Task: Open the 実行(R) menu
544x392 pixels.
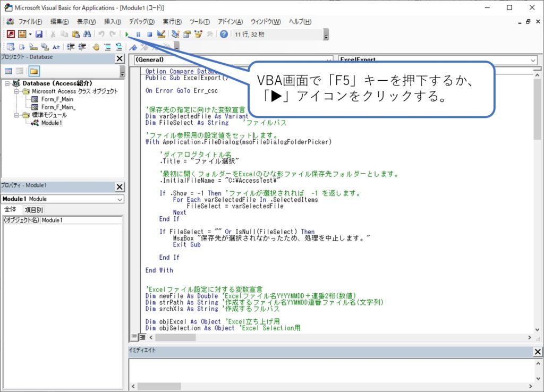Action: 173,21
